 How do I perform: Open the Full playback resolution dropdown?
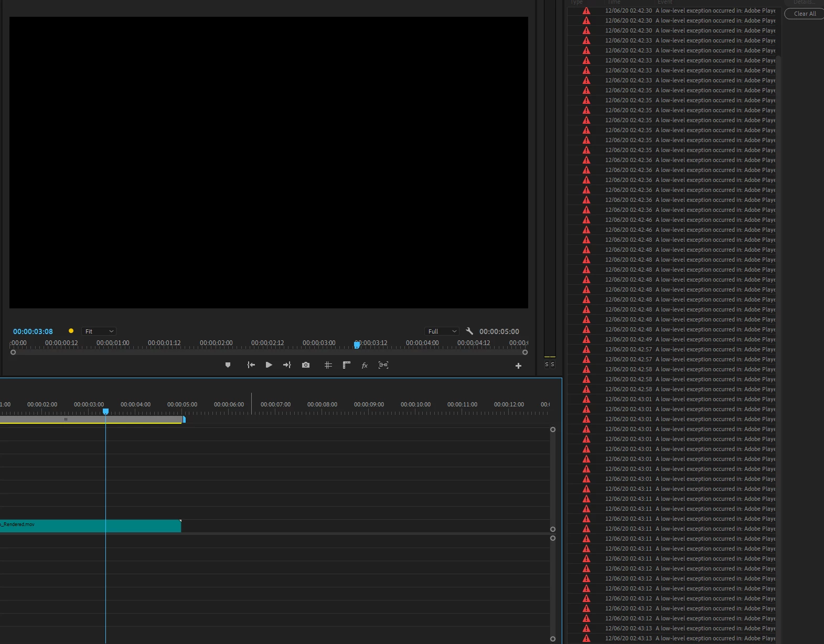click(442, 331)
